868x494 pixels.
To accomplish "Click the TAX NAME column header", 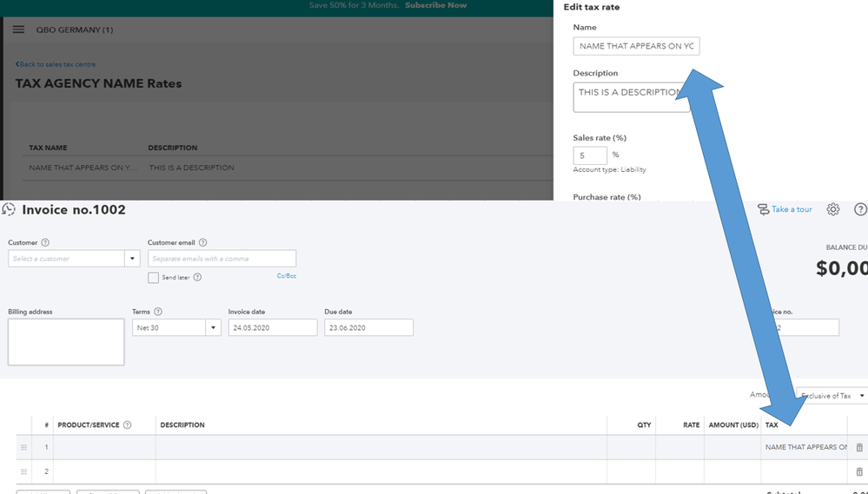I will tap(48, 148).
